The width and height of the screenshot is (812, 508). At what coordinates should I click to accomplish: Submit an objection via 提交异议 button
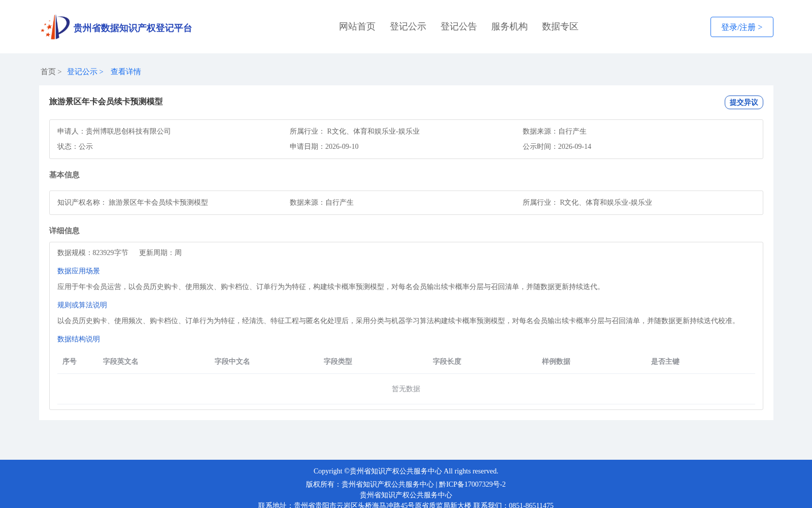[x=744, y=102]
